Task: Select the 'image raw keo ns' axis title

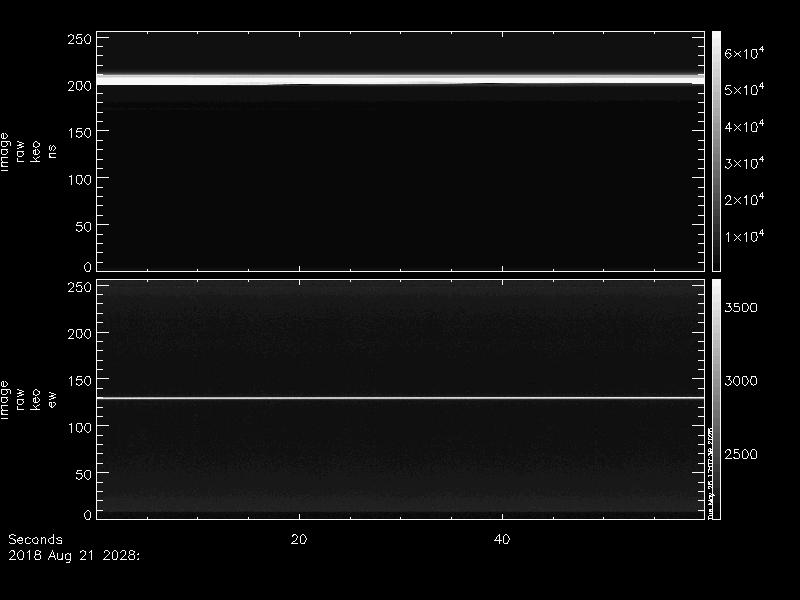Action: point(28,152)
